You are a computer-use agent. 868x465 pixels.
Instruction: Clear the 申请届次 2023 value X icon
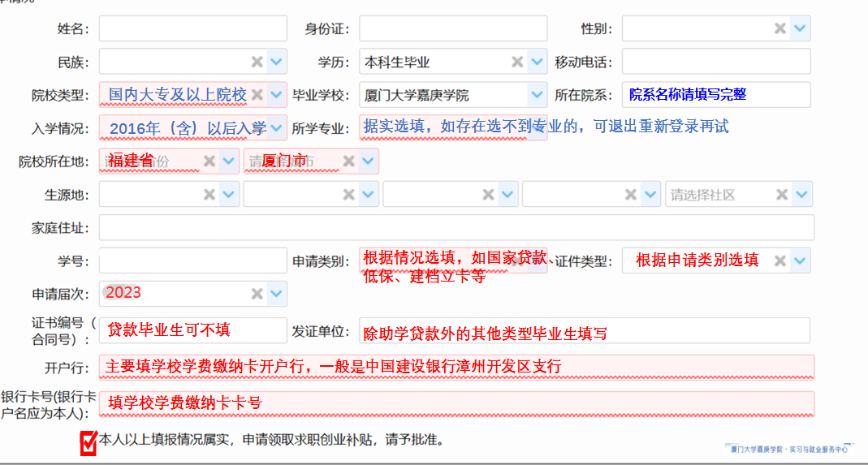[x=257, y=294]
